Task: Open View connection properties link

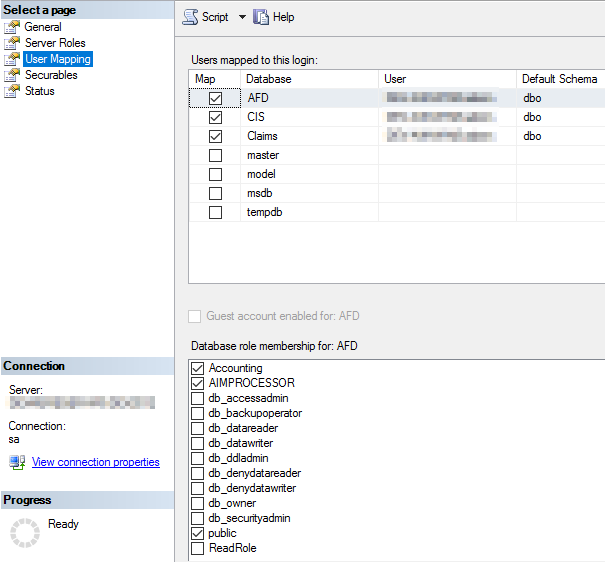Action: [x=95, y=462]
